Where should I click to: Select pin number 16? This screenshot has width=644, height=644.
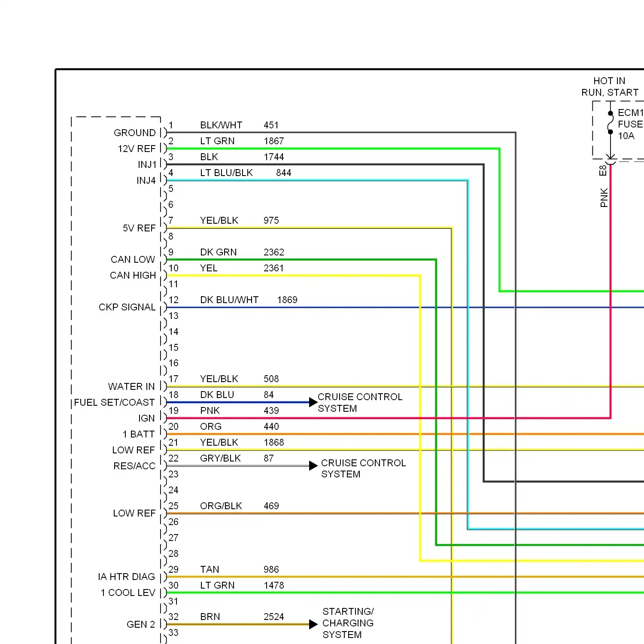coord(173,363)
